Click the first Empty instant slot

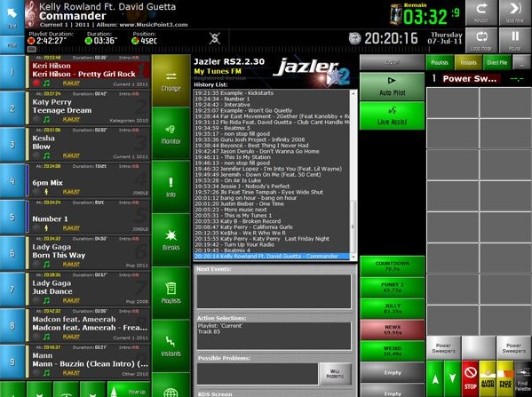(x=393, y=372)
